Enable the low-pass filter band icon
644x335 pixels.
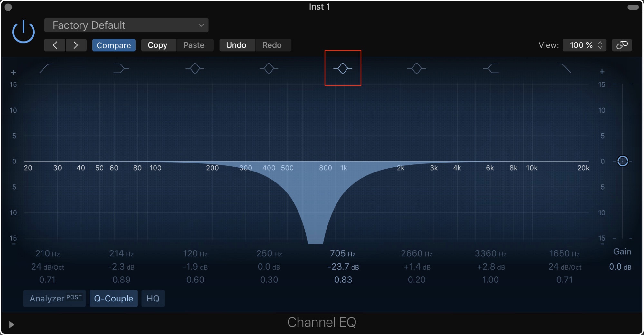click(x=564, y=68)
